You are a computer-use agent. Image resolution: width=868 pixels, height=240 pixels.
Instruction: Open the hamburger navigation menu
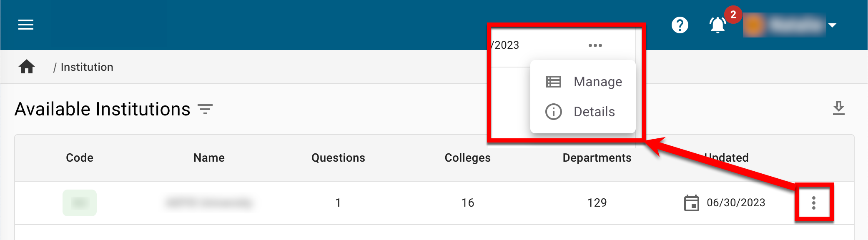[x=26, y=25]
